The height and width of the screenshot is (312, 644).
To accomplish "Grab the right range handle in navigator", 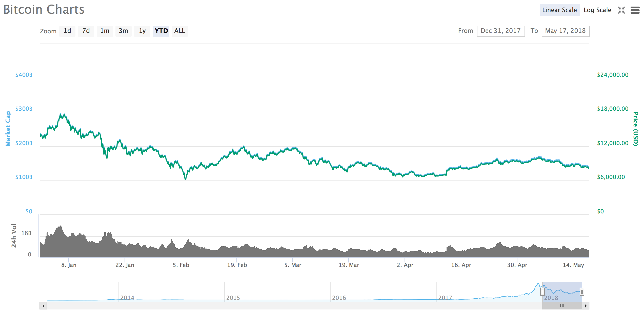I will (x=582, y=292).
